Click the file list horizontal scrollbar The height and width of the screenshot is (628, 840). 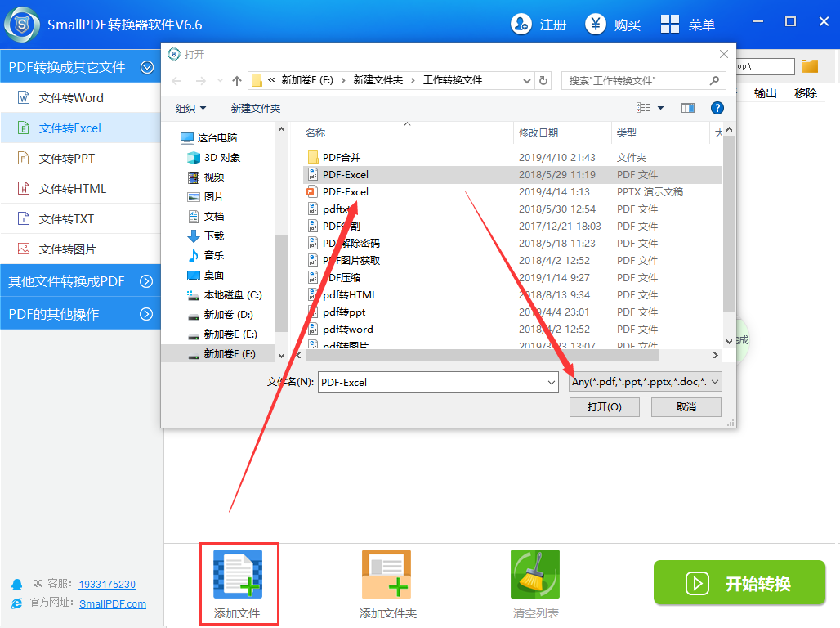click(482, 355)
